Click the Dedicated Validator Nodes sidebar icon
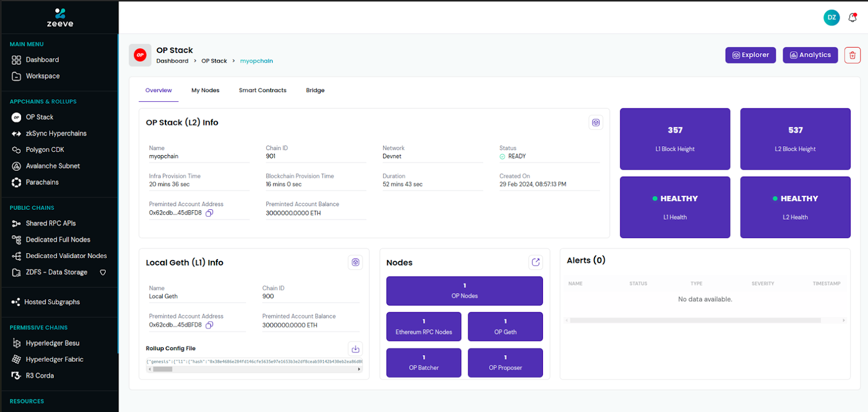This screenshot has height=412, width=868. tap(16, 256)
